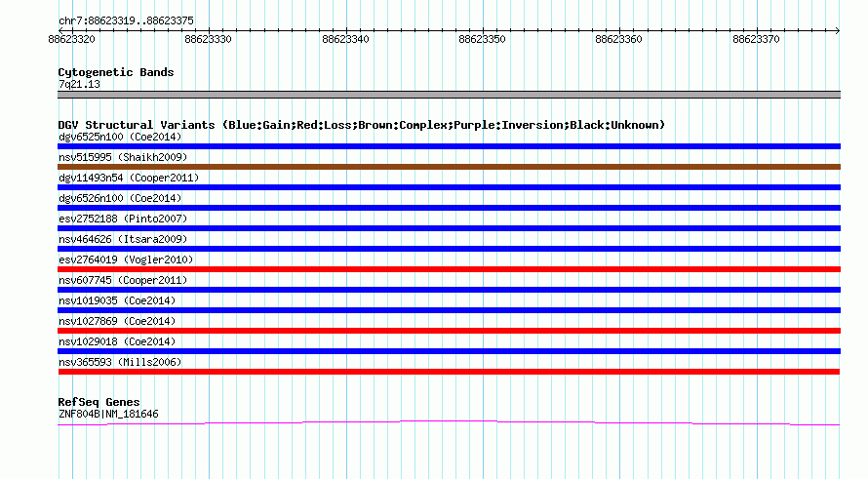
Task: Click the blue gain bar for dgv11493n54
Action: (449, 187)
